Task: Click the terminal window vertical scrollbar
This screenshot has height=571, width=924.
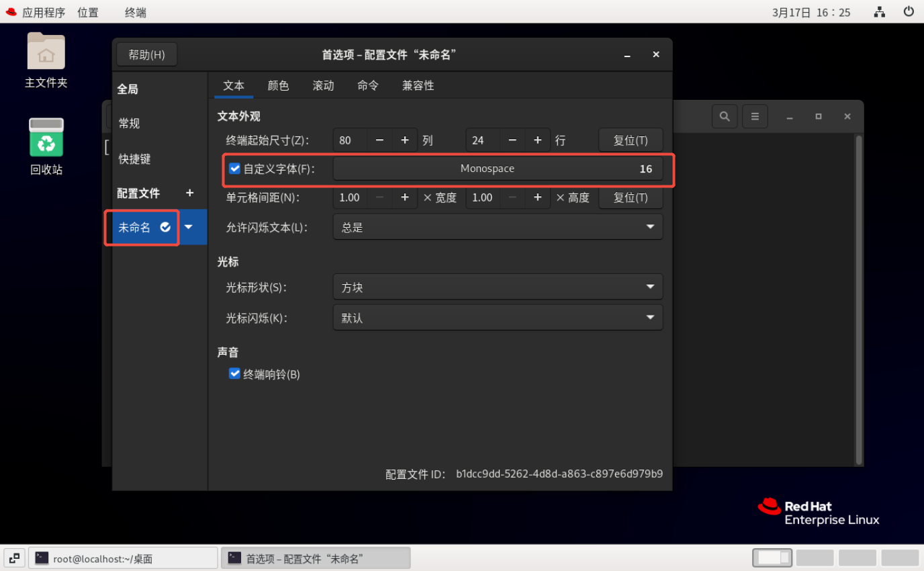Action: [x=858, y=299]
